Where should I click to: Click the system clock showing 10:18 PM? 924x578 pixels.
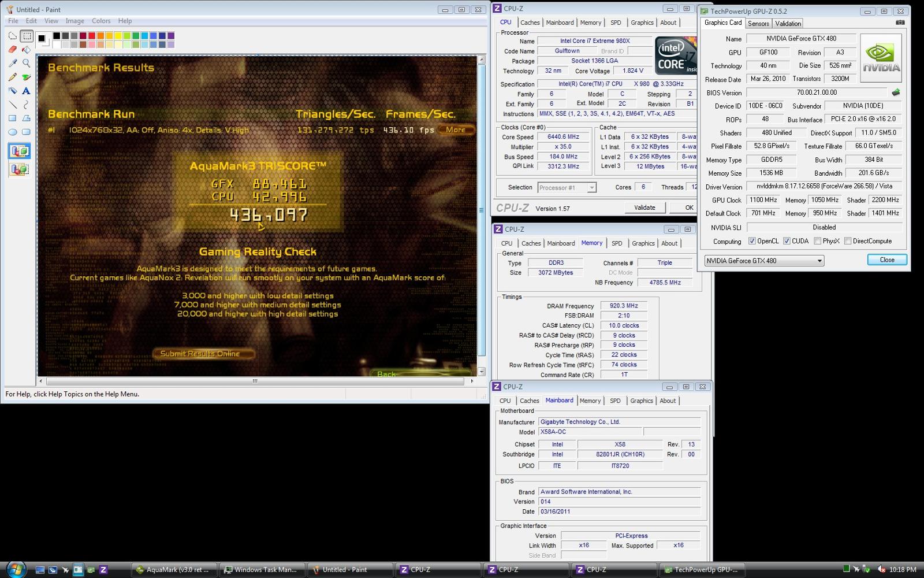pos(903,569)
